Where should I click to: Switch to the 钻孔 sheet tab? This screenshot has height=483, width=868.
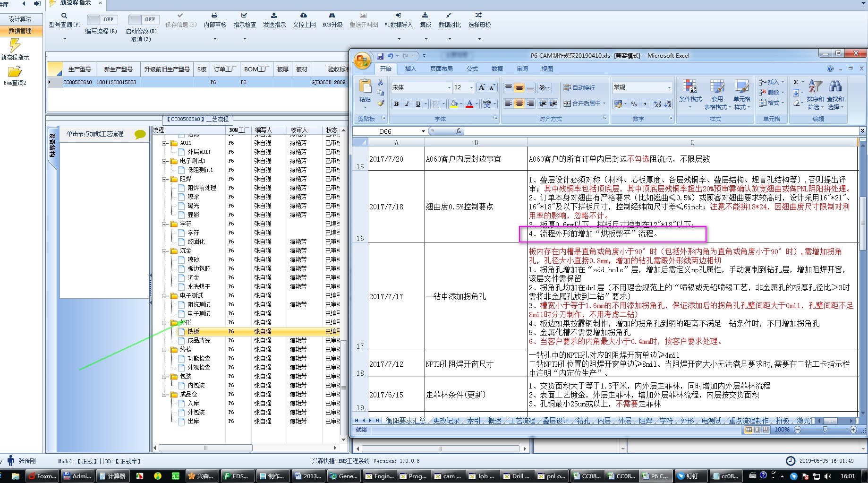(x=583, y=421)
